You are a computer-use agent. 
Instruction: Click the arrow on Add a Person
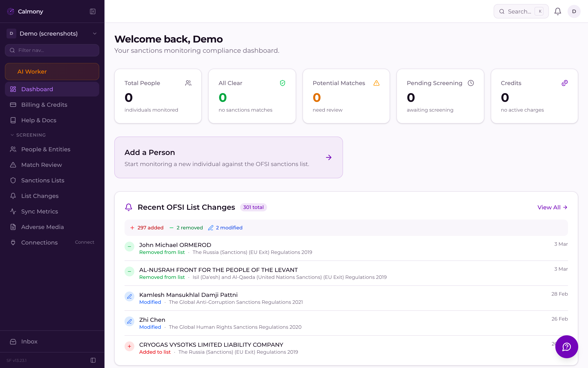click(x=329, y=157)
